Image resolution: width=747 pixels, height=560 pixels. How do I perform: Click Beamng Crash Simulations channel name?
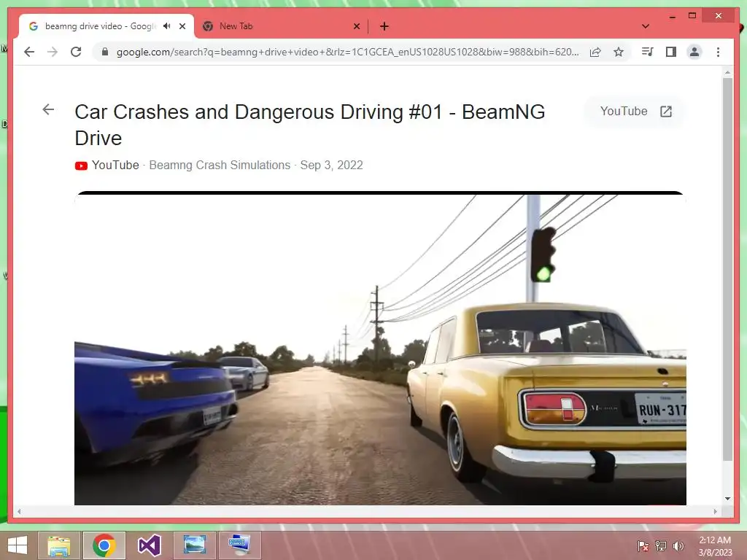pos(220,166)
